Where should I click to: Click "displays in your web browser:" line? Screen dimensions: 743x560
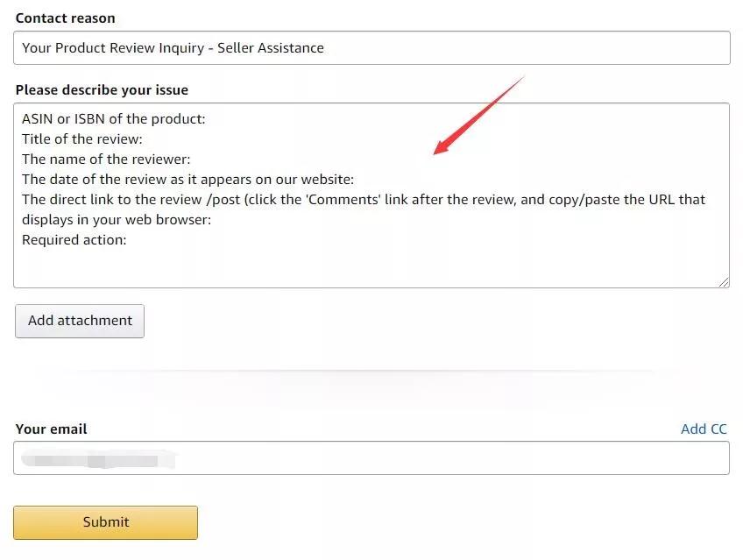(117, 219)
